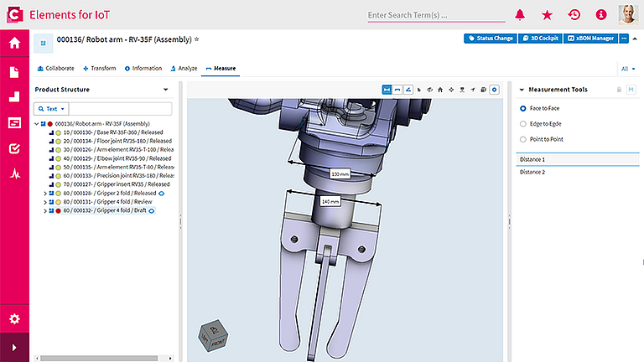Toggle visibility of Gripper 2 fold

(x=161, y=194)
